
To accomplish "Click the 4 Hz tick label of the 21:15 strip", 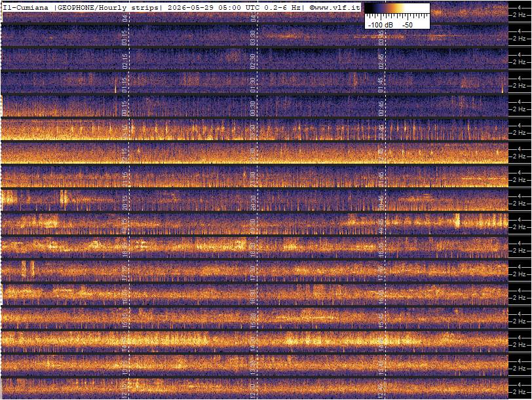I will (519, 173).
